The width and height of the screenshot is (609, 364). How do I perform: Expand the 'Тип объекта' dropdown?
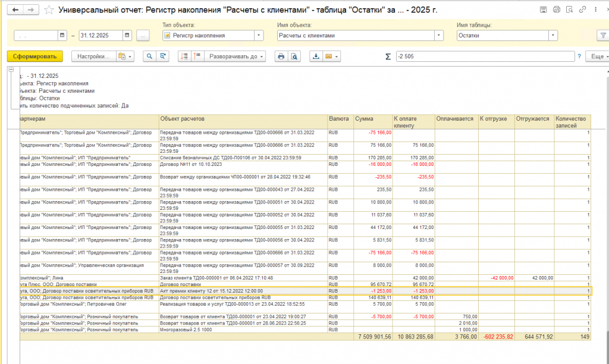(x=259, y=36)
